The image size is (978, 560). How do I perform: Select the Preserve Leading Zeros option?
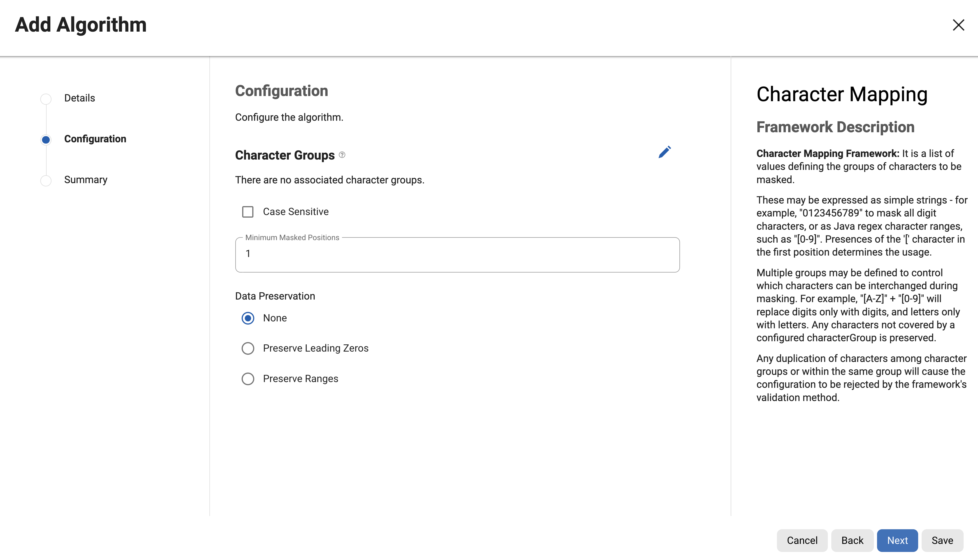tap(248, 348)
